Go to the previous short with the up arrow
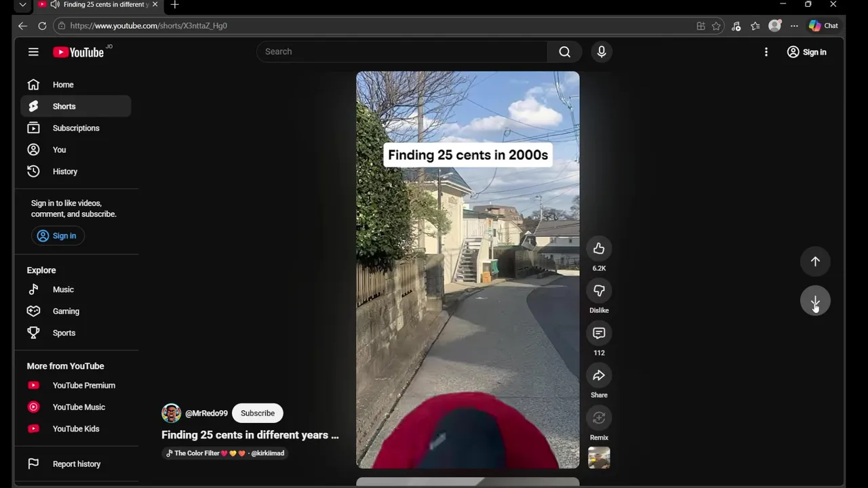 [x=815, y=262]
